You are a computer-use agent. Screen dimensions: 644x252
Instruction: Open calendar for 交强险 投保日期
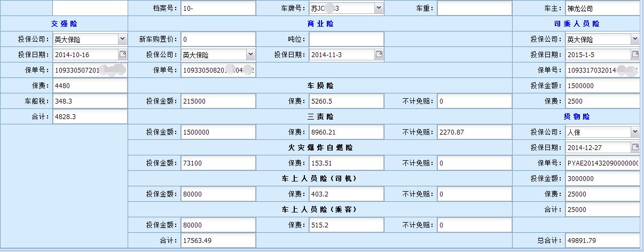click(122, 54)
